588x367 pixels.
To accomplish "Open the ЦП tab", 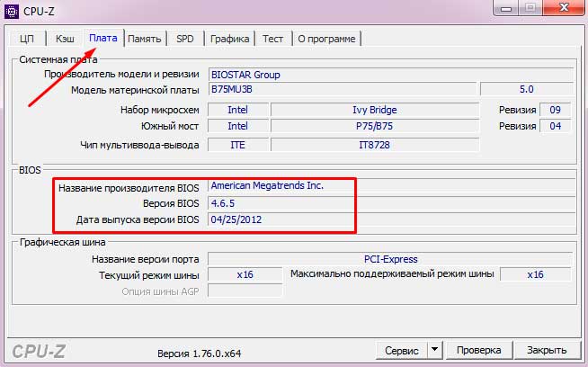I will coord(27,39).
